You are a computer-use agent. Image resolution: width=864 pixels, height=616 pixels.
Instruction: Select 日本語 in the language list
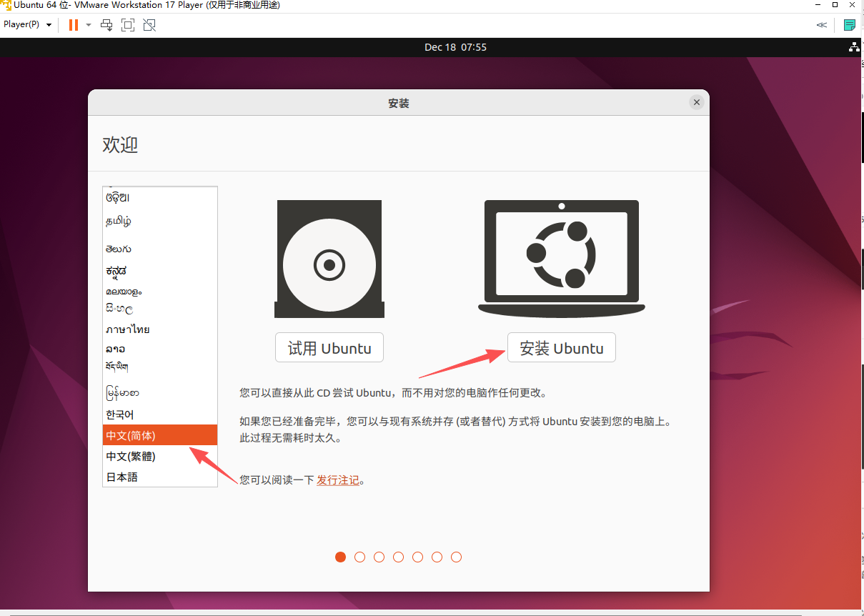click(x=160, y=477)
